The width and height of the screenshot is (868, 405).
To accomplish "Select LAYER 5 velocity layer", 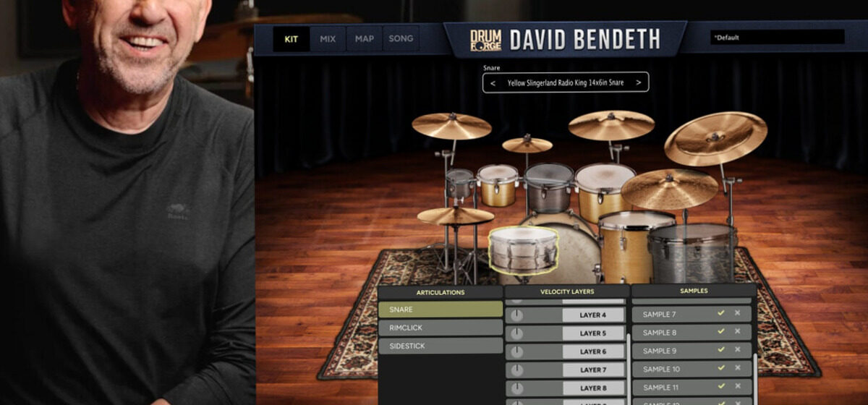I will (593, 333).
